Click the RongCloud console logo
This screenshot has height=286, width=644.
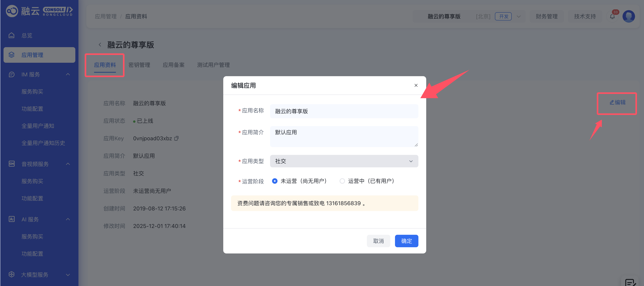click(39, 11)
